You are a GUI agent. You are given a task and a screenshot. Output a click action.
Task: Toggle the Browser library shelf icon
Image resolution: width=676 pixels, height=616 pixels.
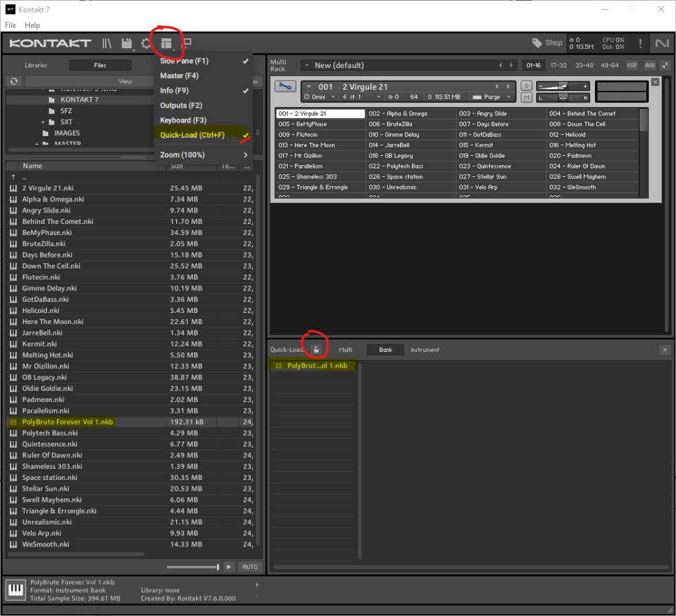[x=106, y=44]
